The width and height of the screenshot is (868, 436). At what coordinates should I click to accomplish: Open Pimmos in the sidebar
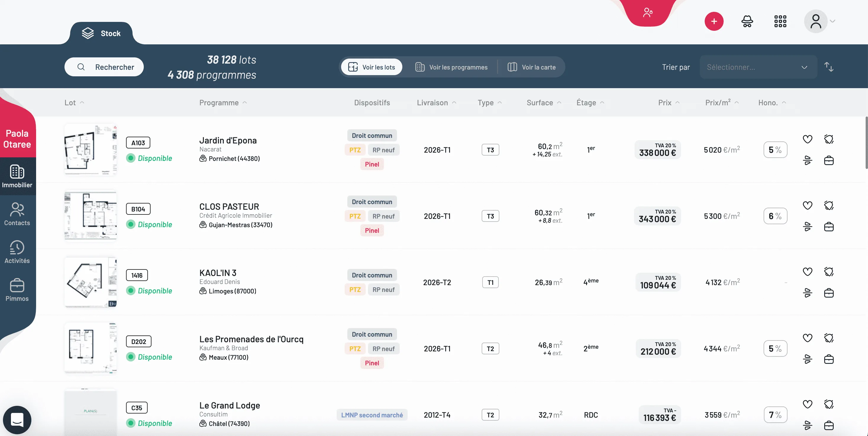coord(17,290)
